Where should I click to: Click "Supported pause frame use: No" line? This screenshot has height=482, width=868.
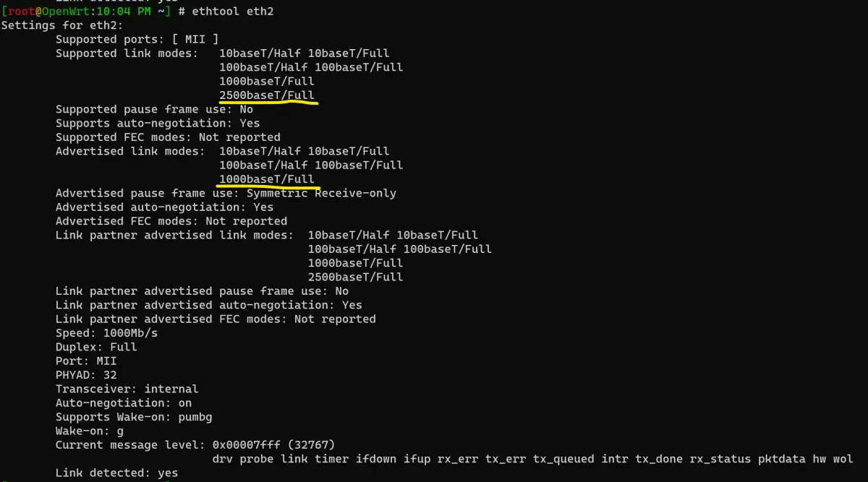click(154, 109)
